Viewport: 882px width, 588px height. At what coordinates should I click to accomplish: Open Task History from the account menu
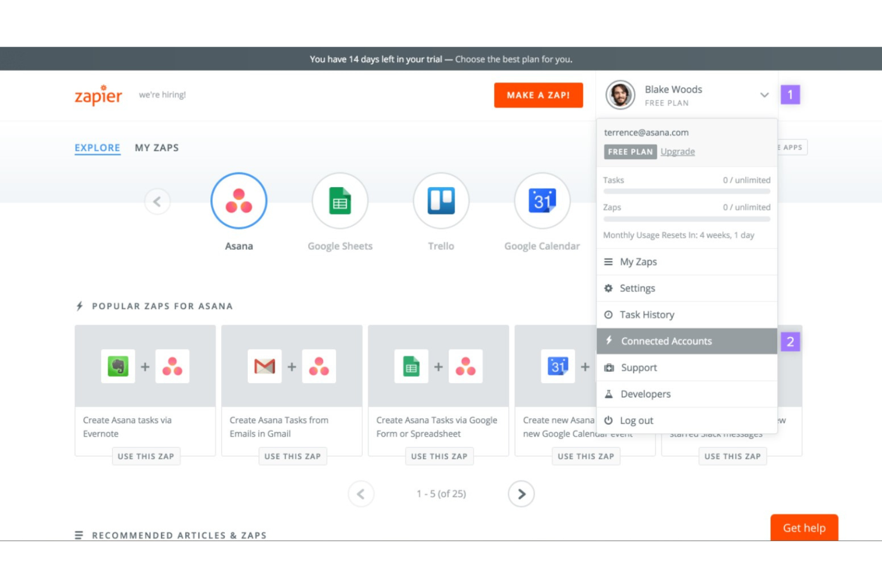coord(647,315)
